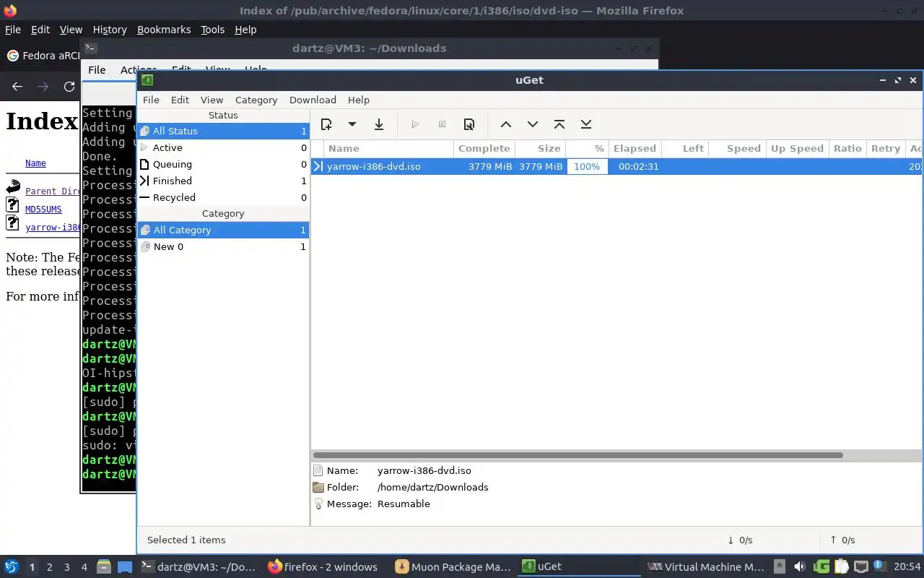Select the Recycled status filter
This screenshot has height=578, width=924.
(x=223, y=197)
